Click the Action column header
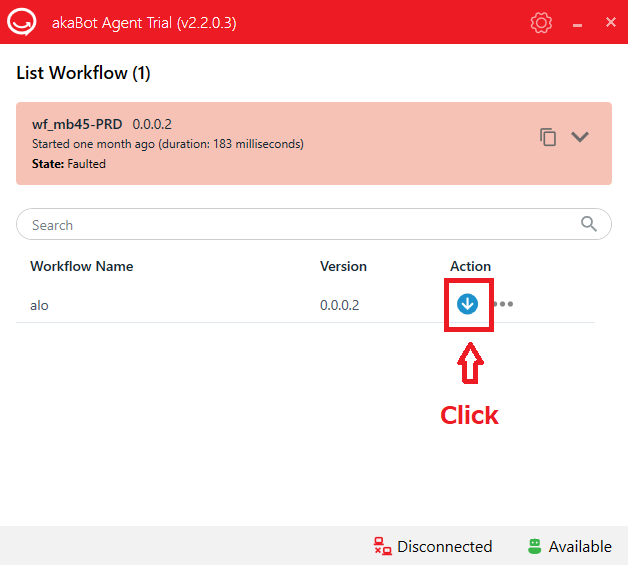The height and width of the screenshot is (565, 628). pos(470,266)
